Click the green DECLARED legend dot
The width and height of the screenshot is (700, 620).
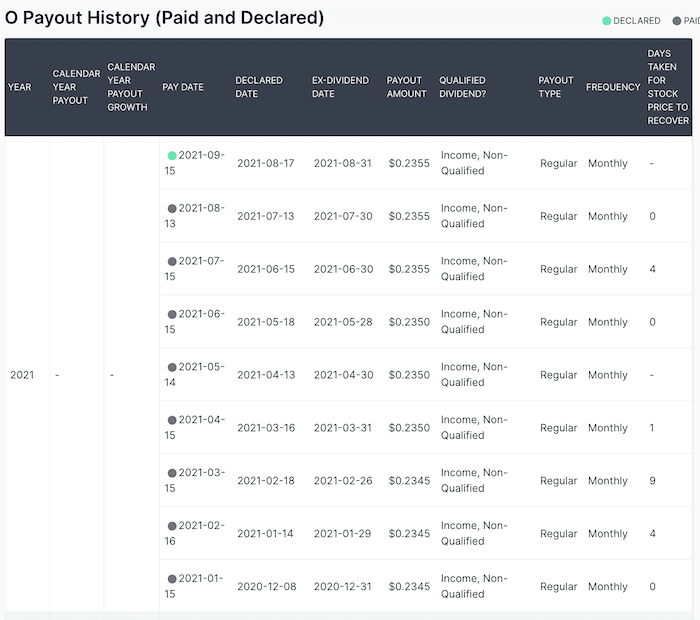point(606,21)
